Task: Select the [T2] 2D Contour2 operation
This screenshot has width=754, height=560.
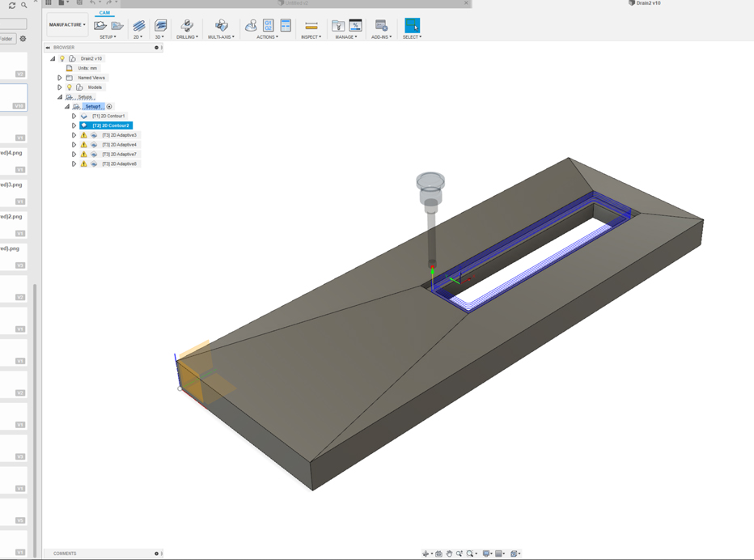Action: point(112,125)
